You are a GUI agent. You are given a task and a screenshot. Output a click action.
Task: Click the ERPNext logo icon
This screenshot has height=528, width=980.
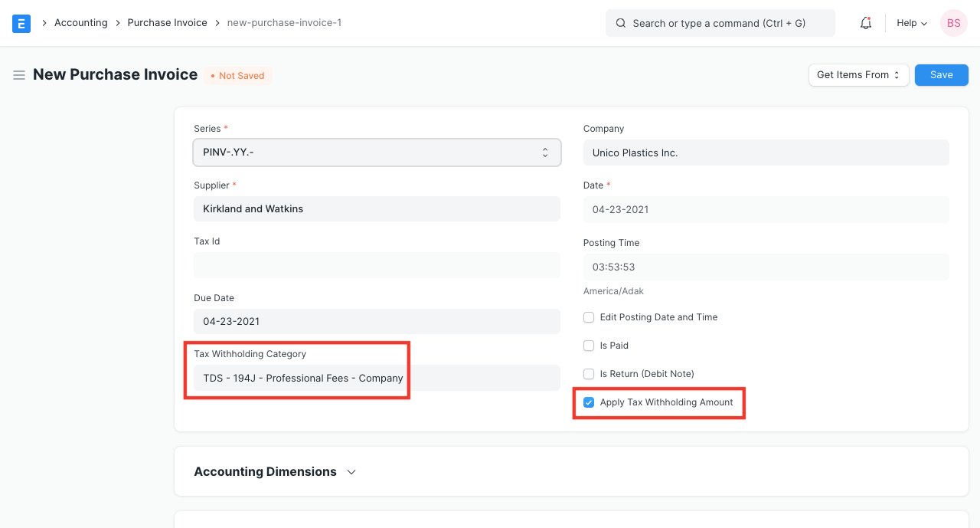click(21, 23)
